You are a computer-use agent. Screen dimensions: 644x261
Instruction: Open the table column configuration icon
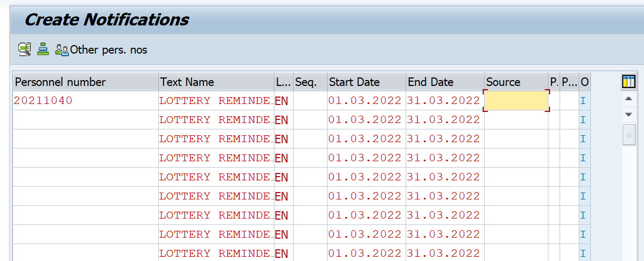tap(629, 82)
